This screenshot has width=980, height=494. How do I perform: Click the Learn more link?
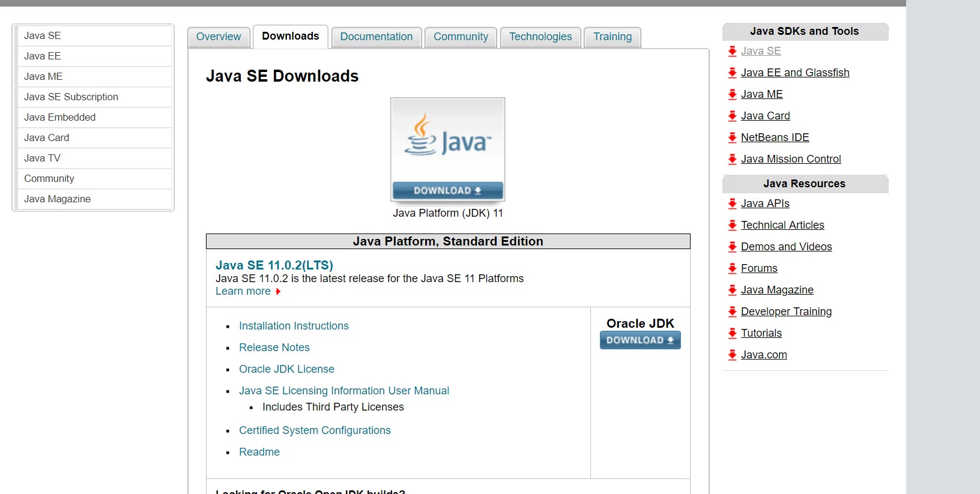[243, 291]
